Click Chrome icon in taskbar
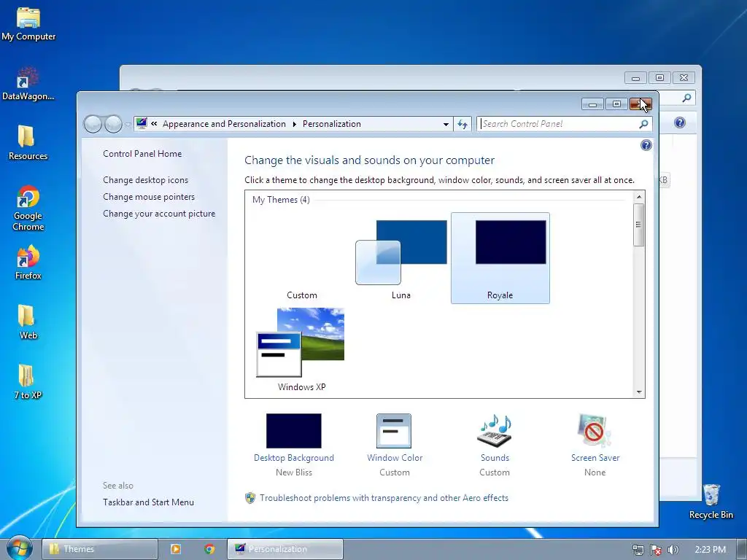The image size is (747, 560). [209, 549]
